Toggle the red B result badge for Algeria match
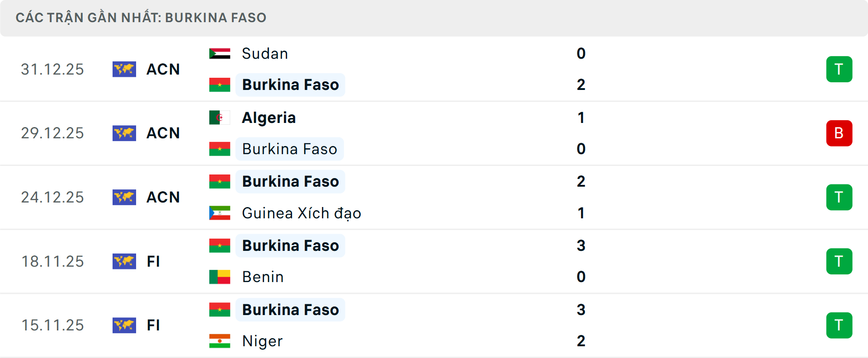868x358 pixels. tap(839, 133)
